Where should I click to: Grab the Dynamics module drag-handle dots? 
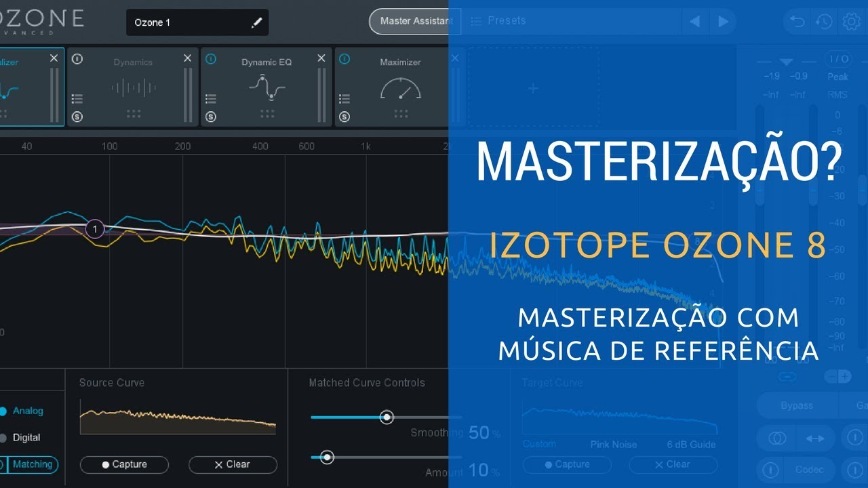134,113
